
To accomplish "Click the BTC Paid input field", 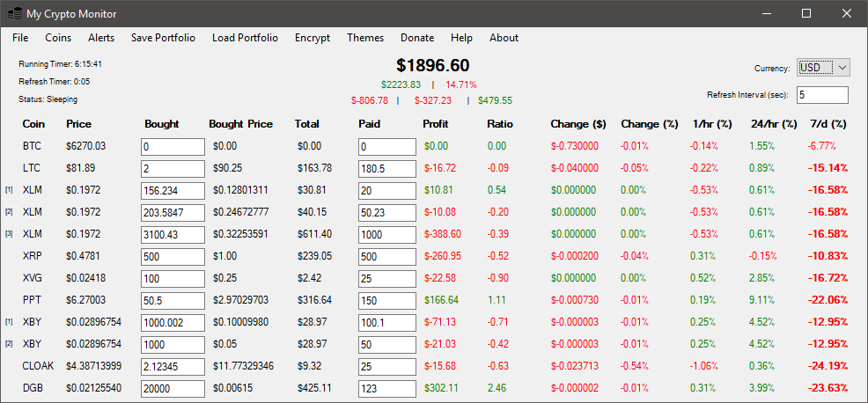I will pyautogui.click(x=387, y=147).
